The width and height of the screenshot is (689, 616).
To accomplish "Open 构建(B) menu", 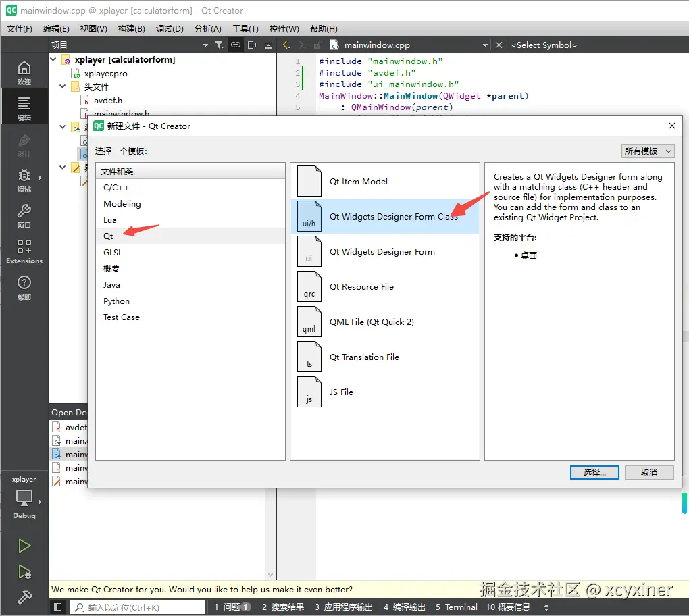I will point(132,29).
